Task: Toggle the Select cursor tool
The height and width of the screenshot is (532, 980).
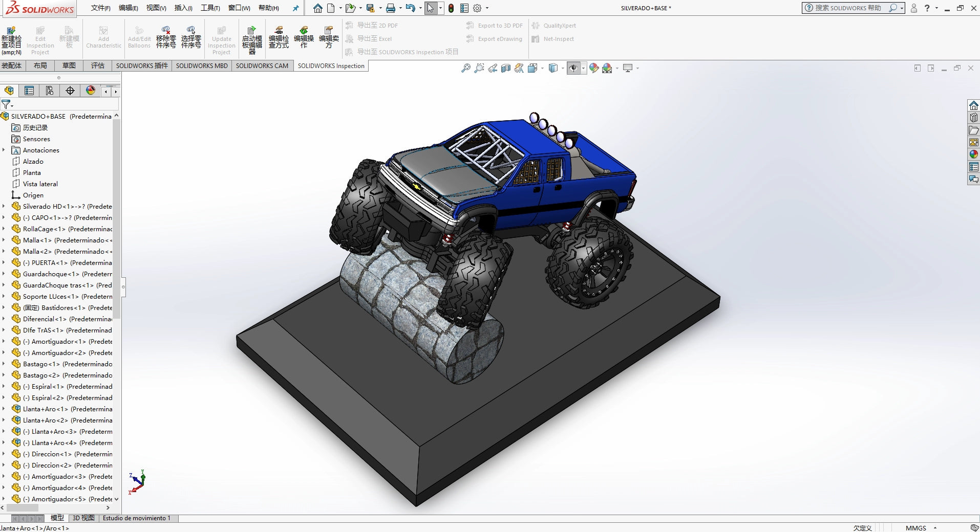Action: point(431,8)
